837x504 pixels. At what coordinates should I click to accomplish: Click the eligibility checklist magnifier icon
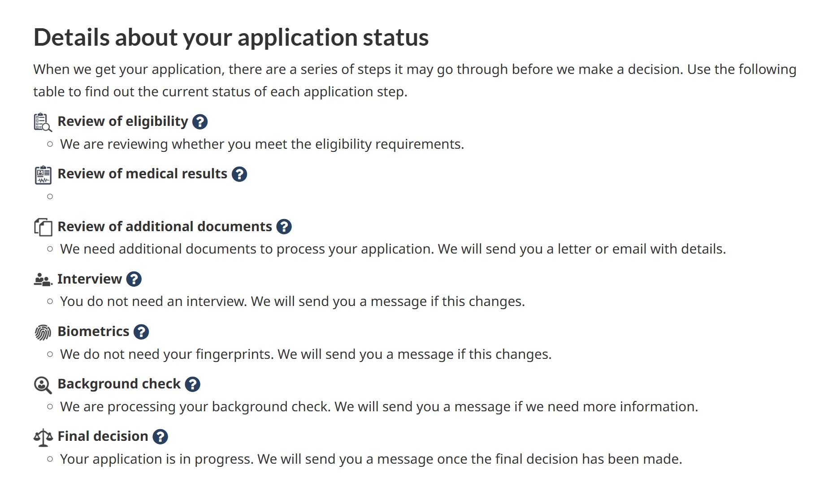43,122
